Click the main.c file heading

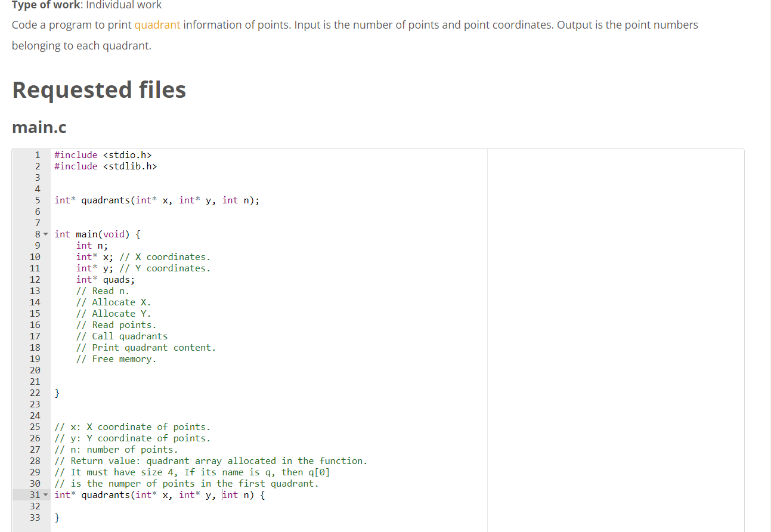[x=39, y=127]
